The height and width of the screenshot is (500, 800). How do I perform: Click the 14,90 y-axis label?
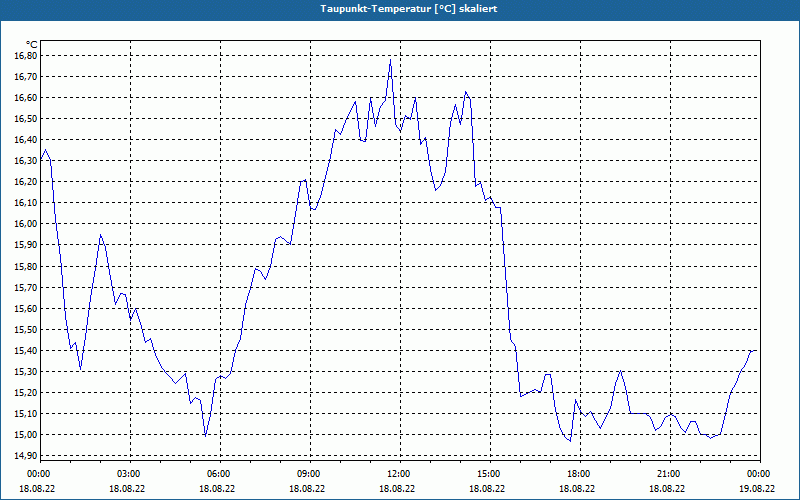[27, 456]
